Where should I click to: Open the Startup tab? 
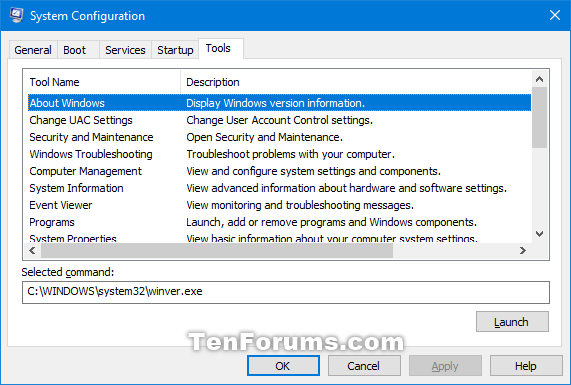[x=175, y=50]
